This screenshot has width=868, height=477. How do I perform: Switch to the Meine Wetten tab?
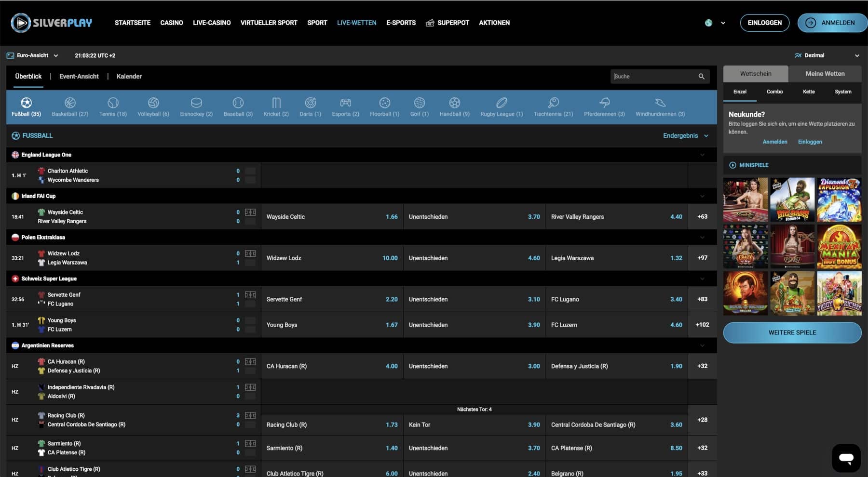pyautogui.click(x=825, y=74)
